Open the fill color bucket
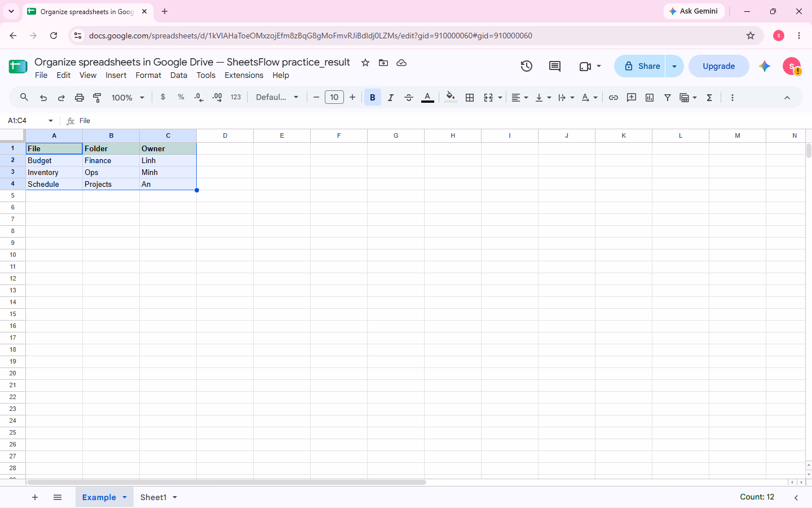Screen dimensions: 812x508 pyautogui.click(x=451, y=98)
